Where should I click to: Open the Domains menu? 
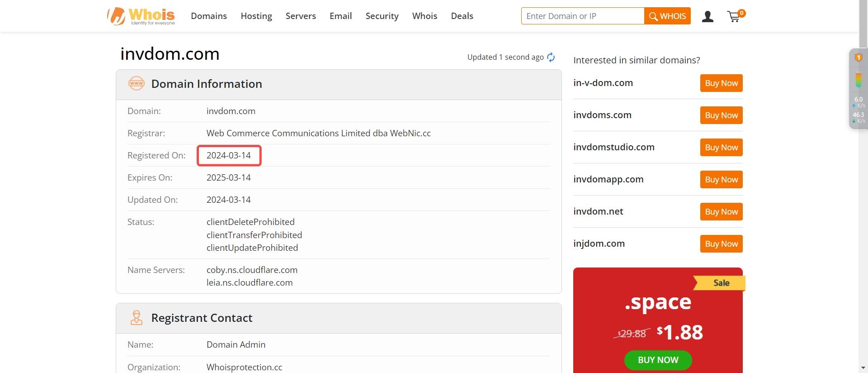tap(209, 16)
